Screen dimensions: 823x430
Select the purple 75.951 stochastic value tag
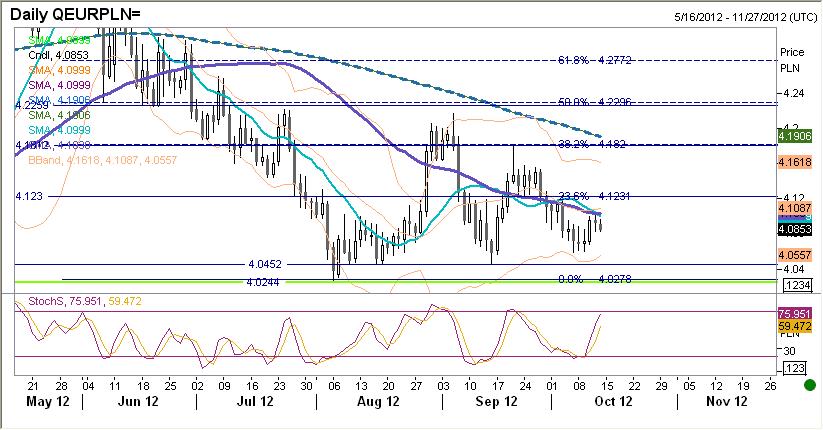[795, 314]
